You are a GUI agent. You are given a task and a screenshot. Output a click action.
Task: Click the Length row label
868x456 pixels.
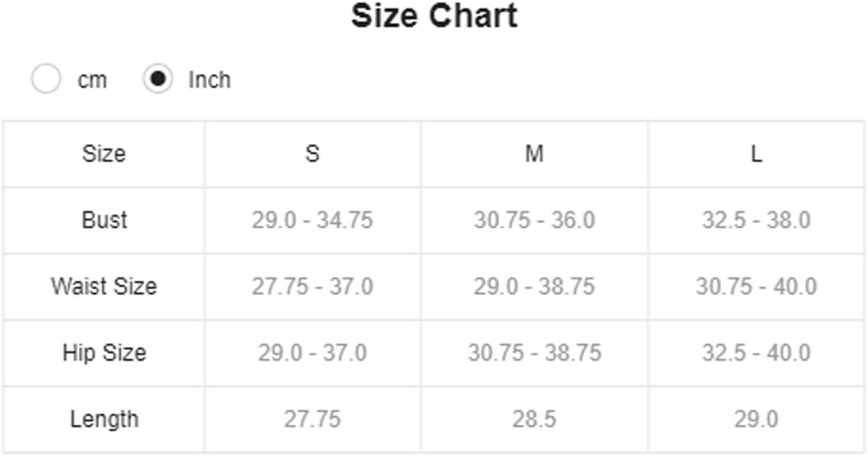[104, 419]
